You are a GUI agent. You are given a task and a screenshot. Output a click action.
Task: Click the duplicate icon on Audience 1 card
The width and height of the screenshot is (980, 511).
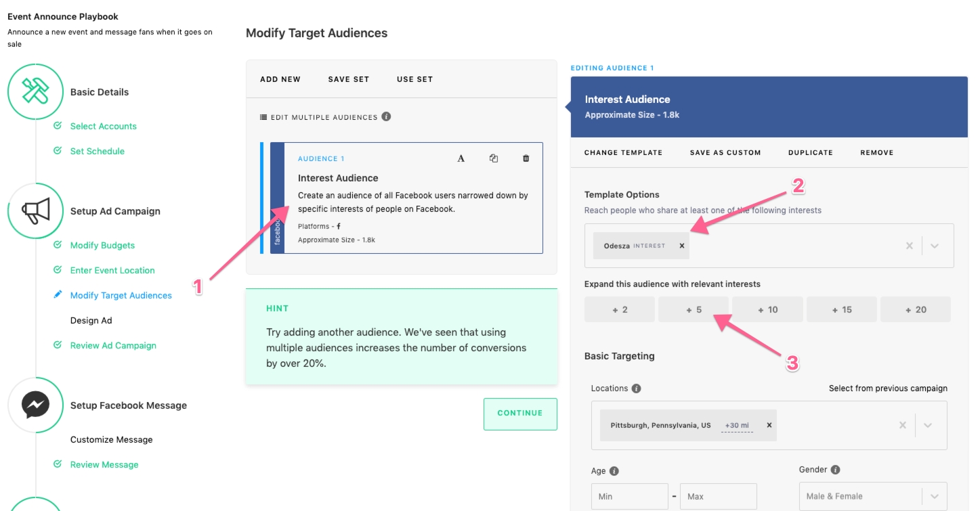pos(494,158)
